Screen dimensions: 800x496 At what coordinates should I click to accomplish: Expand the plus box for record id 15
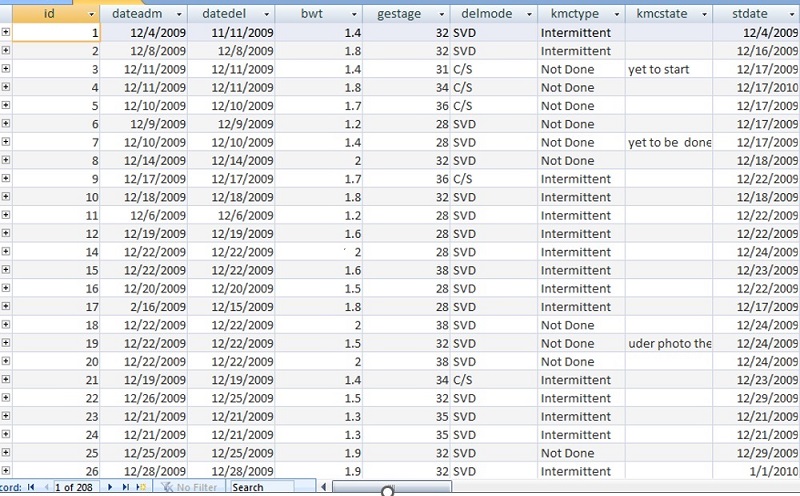[x=6, y=269]
